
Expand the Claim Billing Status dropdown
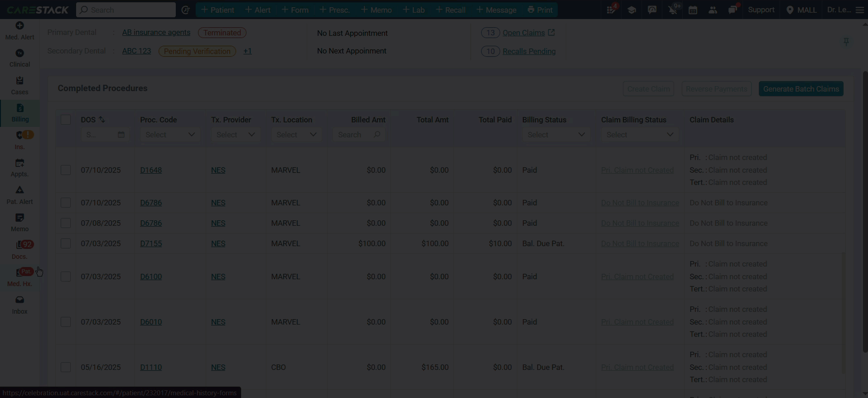pos(640,135)
